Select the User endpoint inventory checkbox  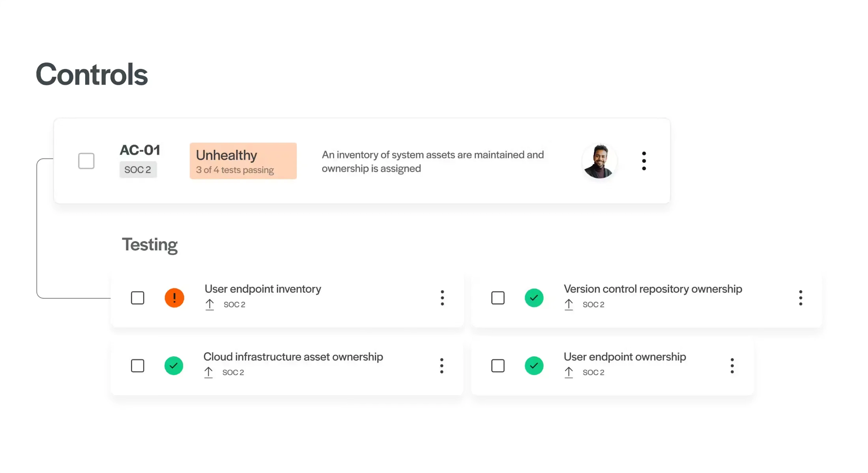coord(138,298)
